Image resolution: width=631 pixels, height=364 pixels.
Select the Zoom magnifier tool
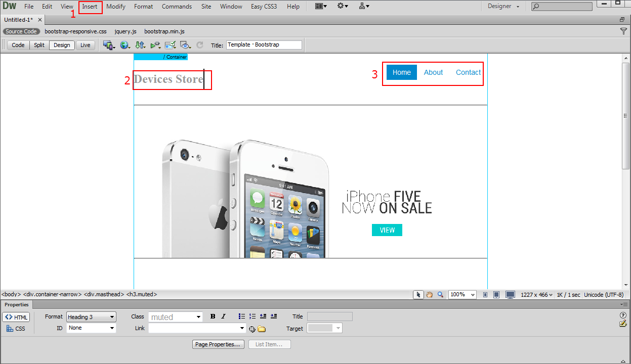[x=440, y=295]
